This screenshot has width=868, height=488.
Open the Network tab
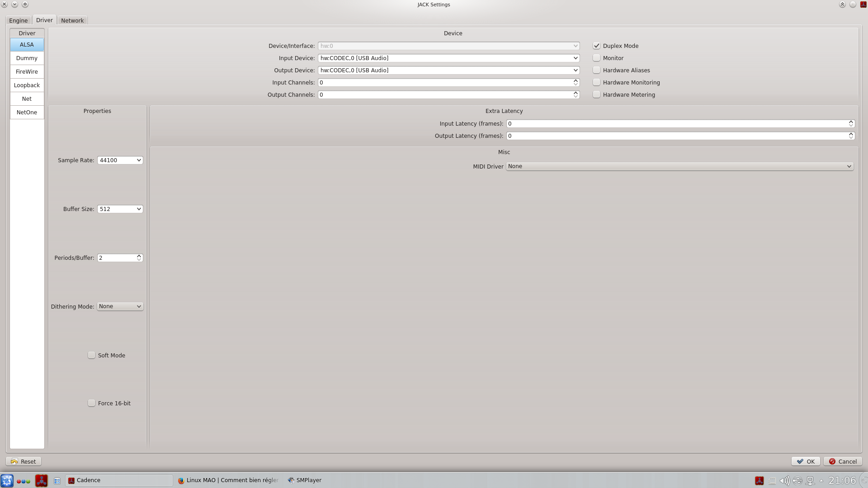72,20
